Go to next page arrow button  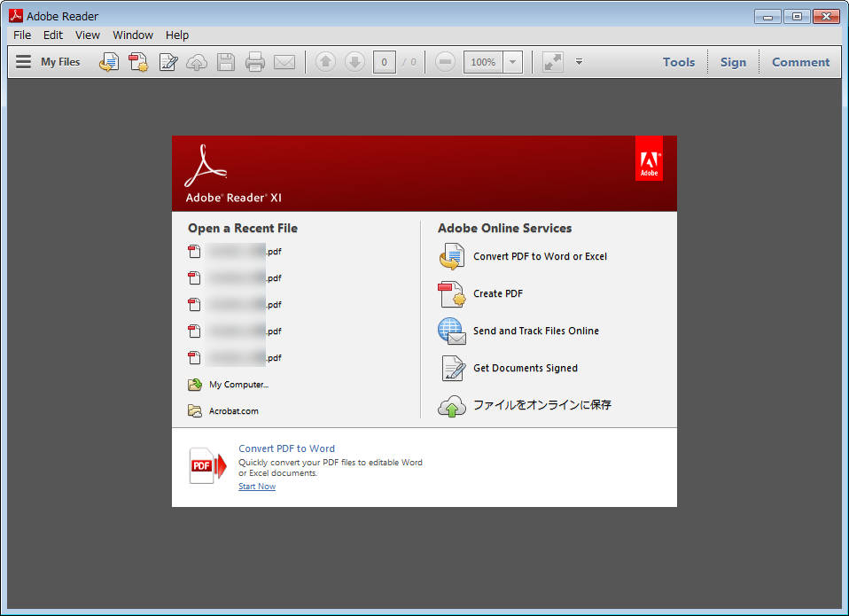click(x=354, y=62)
